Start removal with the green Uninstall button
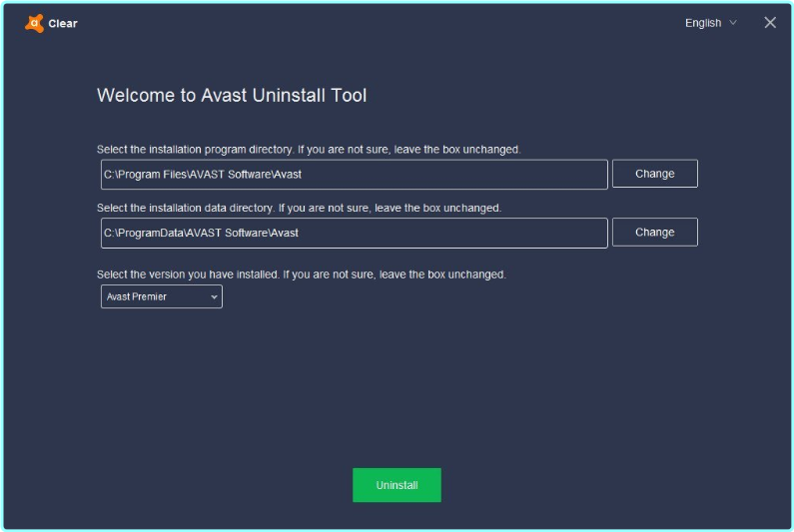Screen dimensions: 794x532 pos(397,485)
